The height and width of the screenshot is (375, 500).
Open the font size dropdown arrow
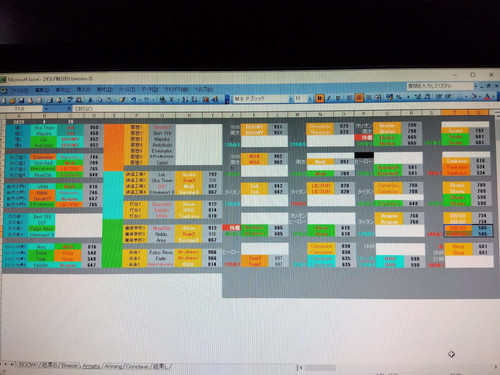pyautogui.click(x=310, y=98)
